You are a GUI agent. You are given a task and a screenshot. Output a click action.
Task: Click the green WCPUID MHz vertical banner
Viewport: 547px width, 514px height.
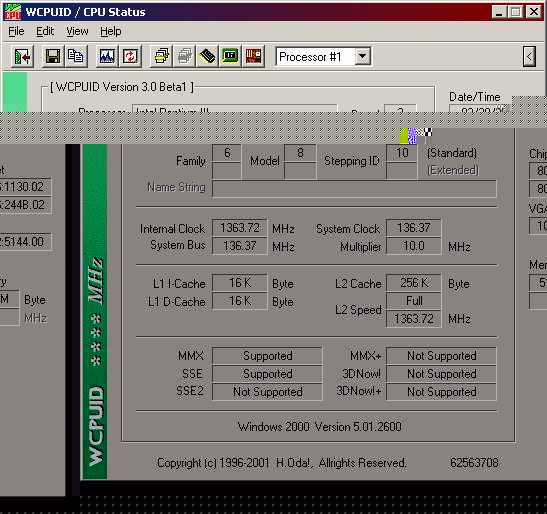95,312
